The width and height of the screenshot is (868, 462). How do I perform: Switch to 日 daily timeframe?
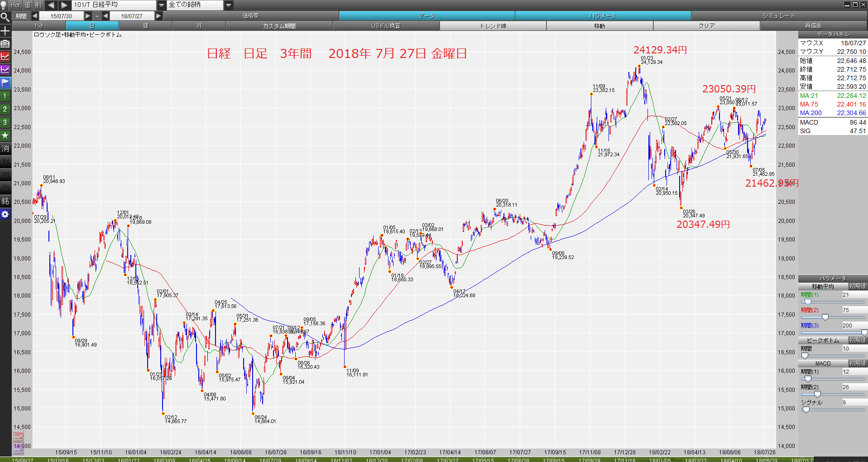pos(92,26)
